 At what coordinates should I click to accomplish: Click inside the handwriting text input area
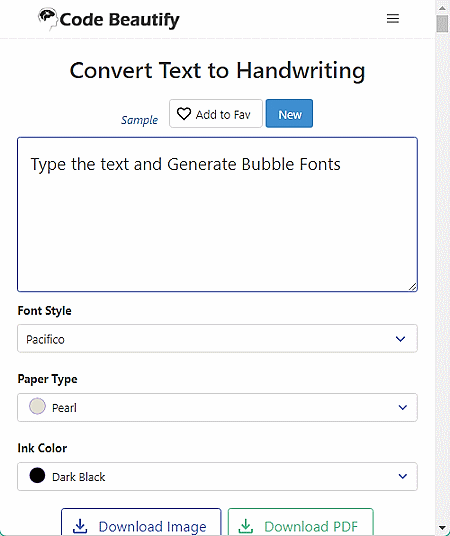(217, 214)
